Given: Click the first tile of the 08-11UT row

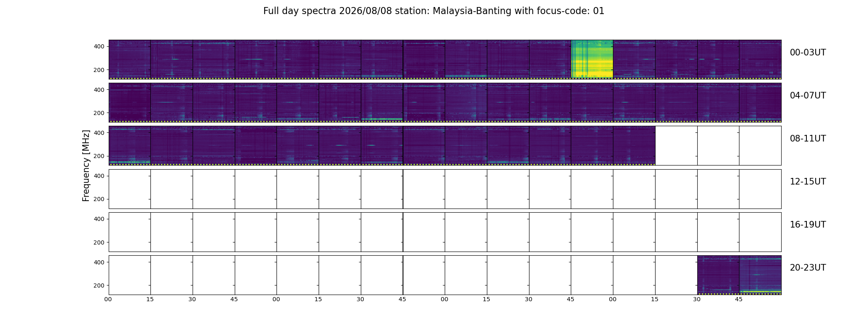Looking at the screenshot, I should click(130, 146).
